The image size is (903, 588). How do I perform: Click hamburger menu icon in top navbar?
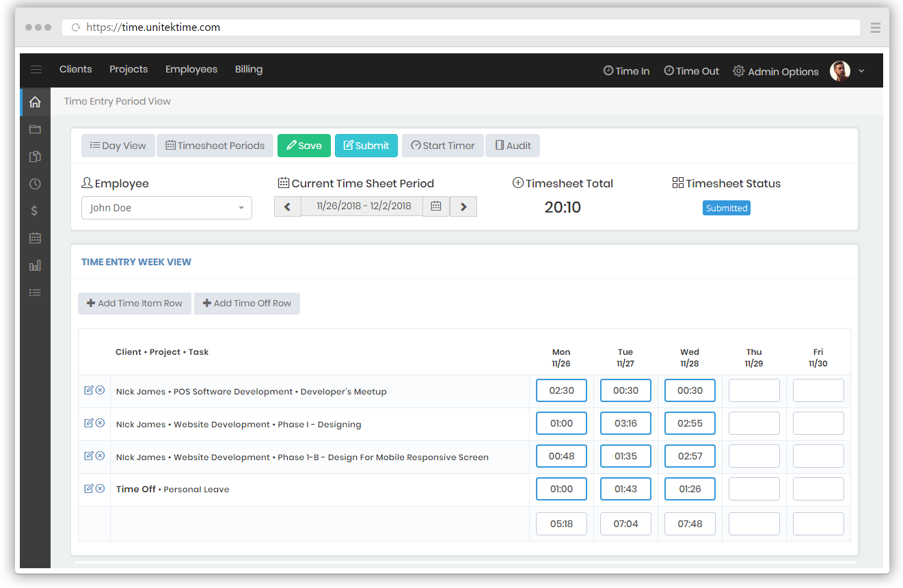(x=36, y=70)
